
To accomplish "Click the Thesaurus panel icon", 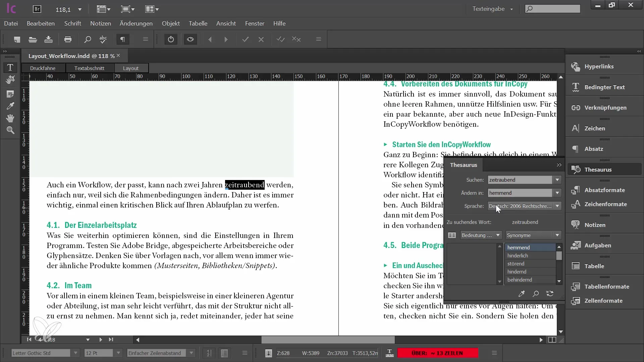I will click(576, 169).
